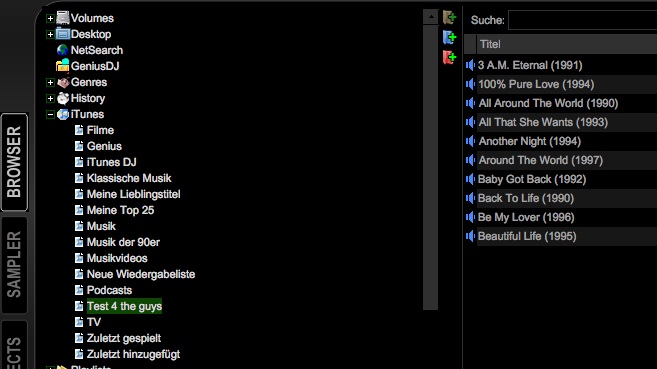Click the green plus favorite folder icon
This screenshot has height=369, width=657.
tap(449, 18)
